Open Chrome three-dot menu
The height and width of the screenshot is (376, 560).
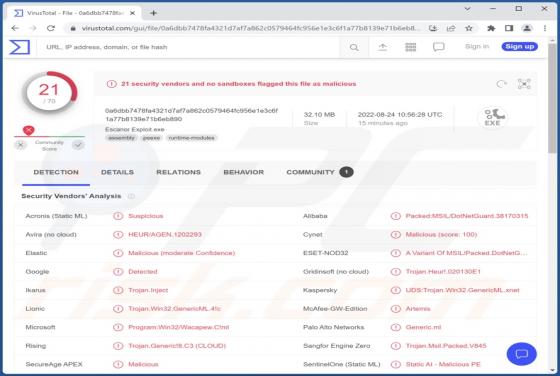(x=545, y=28)
